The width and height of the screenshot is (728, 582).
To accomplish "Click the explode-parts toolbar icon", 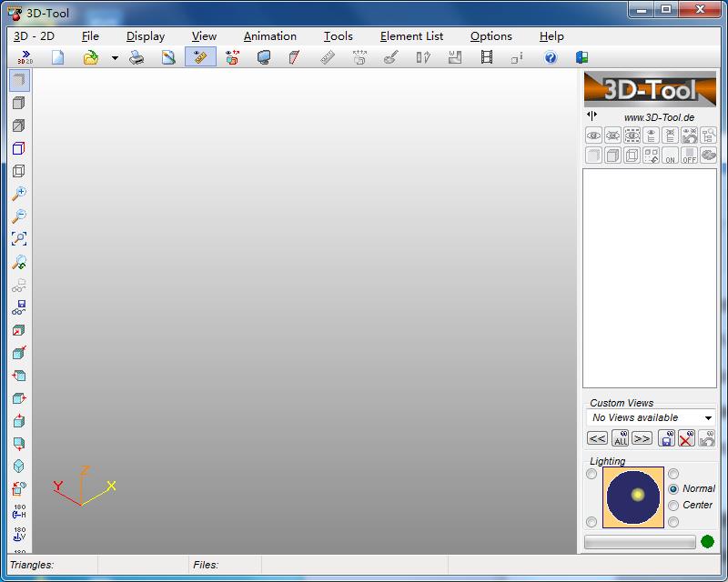I will point(359,57).
